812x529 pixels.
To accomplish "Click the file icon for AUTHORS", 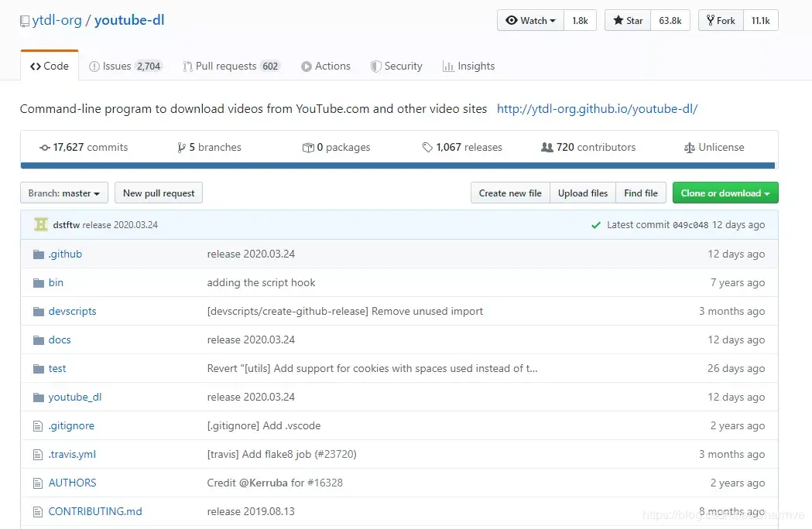I will pyautogui.click(x=38, y=483).
